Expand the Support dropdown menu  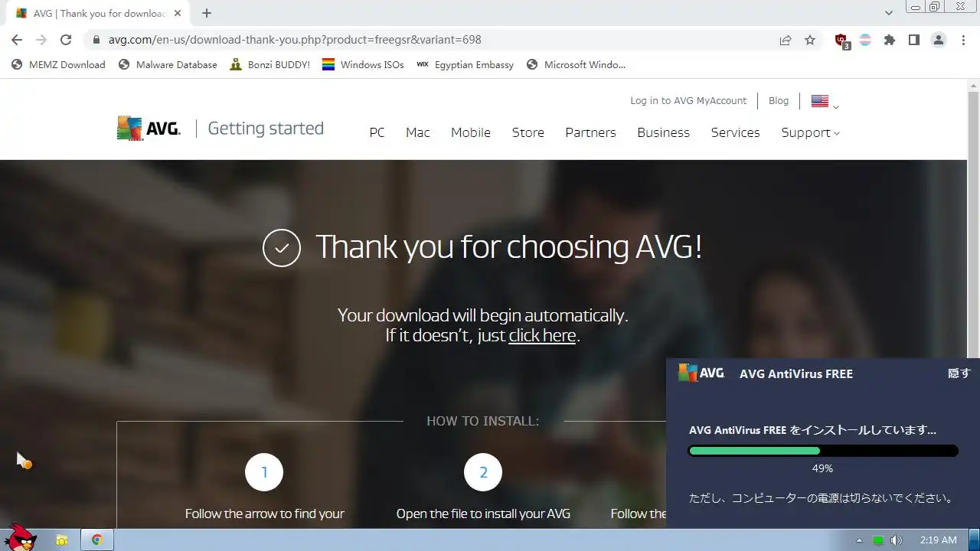click(810, 132)
